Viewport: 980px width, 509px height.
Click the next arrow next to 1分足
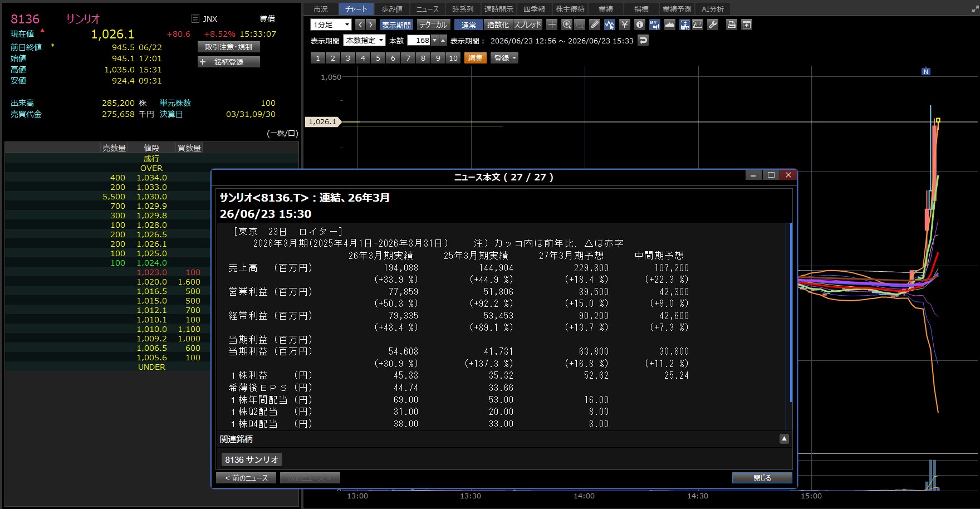click(371, 25)
